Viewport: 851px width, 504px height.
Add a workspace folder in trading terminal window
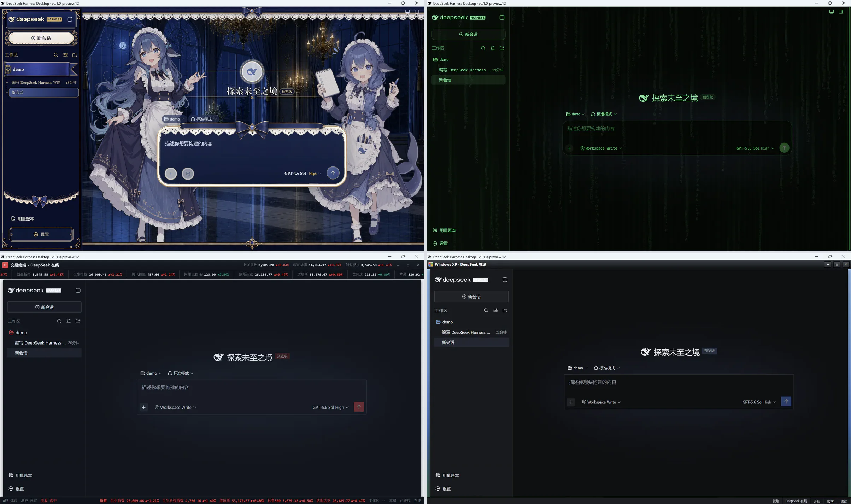pos(78,321)
